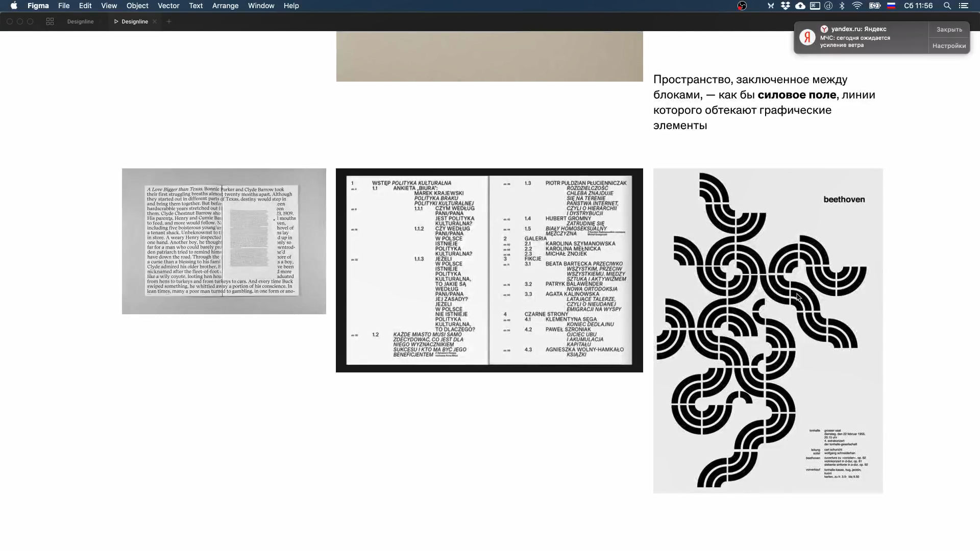This screenshot has width=980, height=551.
Task: Close the active Designline tab
Action: tap(155, 21)
